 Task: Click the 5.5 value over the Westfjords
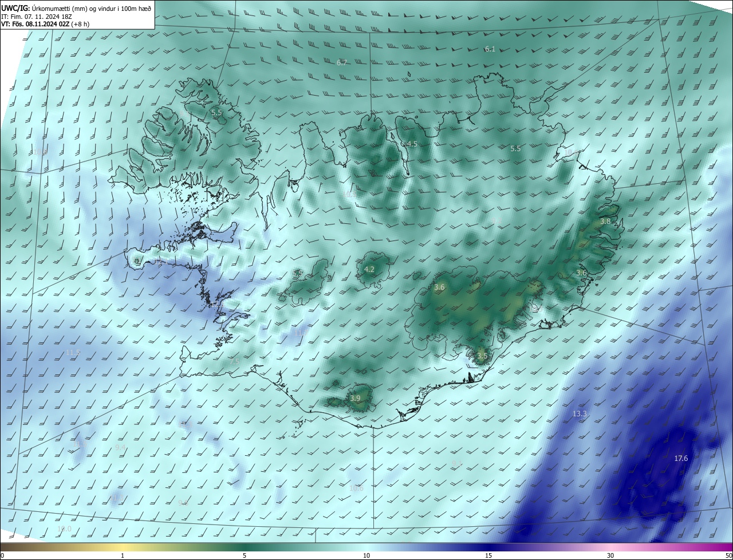(x=216, y=113)
